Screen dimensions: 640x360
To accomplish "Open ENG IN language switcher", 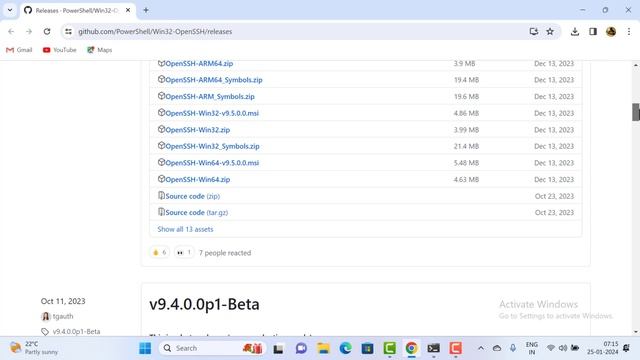I will (532, 348).
